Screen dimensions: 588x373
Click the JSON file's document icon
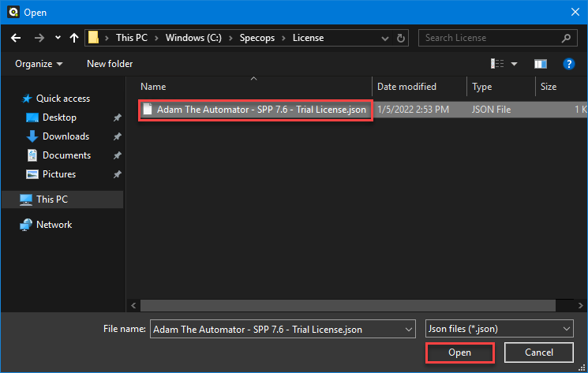point(148,109)
